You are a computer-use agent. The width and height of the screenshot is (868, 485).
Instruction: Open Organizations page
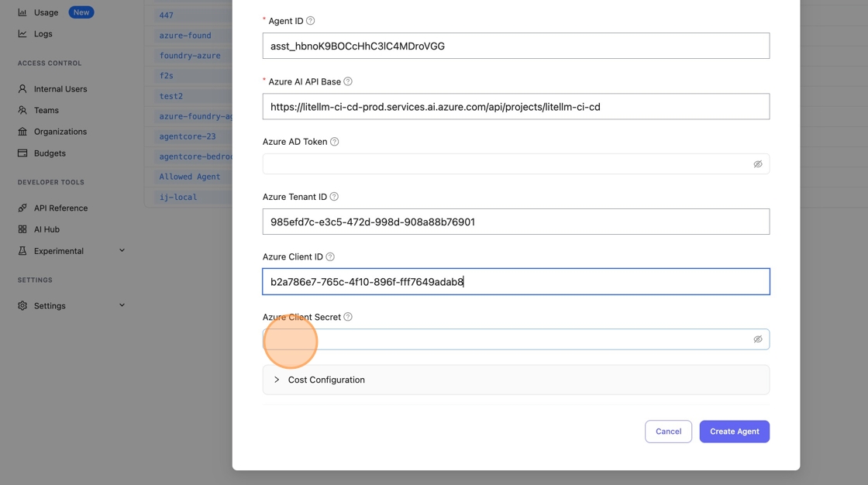(x=60, y=132)
